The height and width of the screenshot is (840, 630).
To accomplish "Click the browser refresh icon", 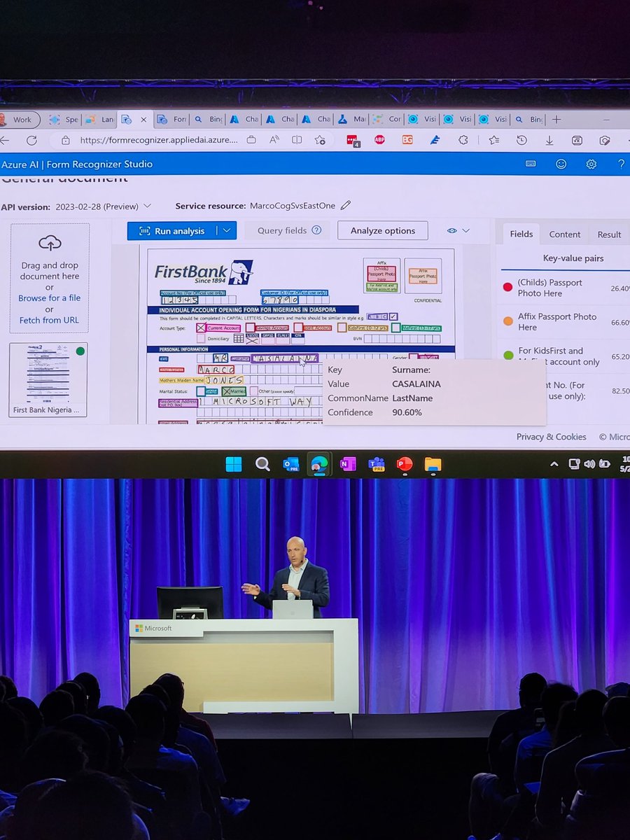I will [31, 140].
